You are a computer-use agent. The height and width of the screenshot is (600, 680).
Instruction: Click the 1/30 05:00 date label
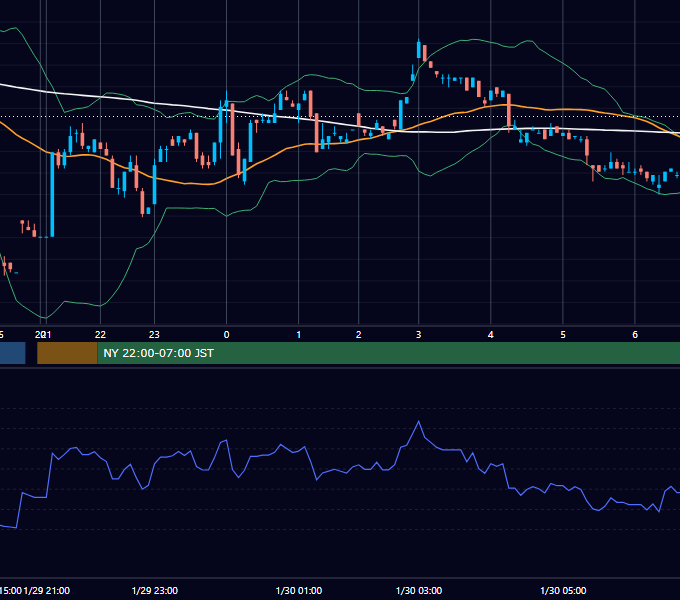tap(563, 590)
